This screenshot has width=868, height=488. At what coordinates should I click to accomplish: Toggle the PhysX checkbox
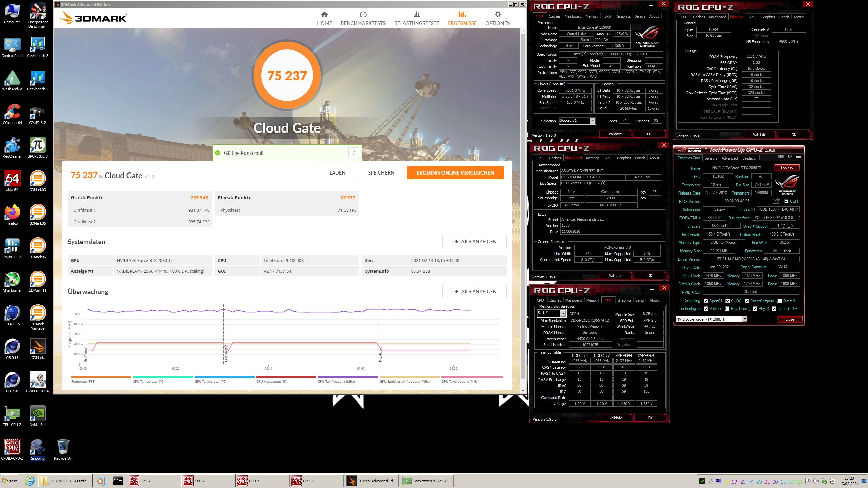coord(755,309)
